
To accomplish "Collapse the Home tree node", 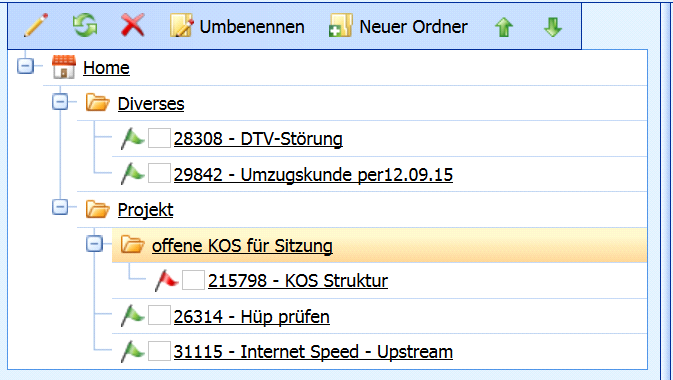I will pyautogui.click(x=25, y=66).
